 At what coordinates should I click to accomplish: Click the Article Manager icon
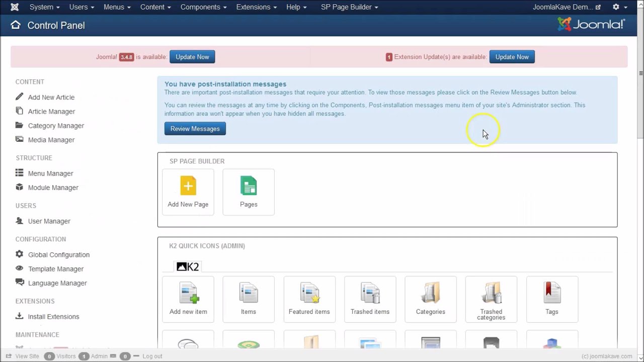19,111
